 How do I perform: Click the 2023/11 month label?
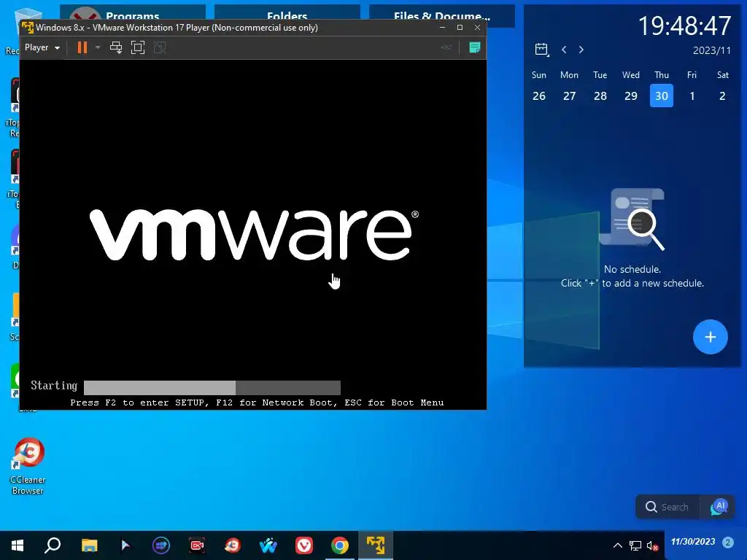tap(712, 50)
